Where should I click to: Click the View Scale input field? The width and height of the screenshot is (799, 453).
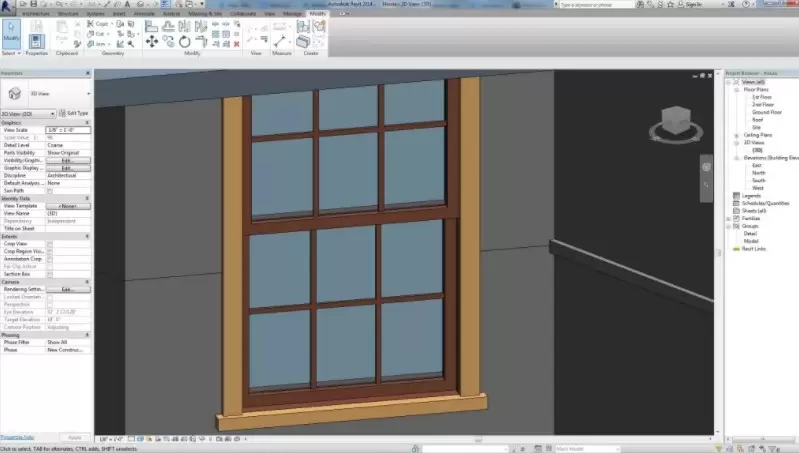(68, 130)
